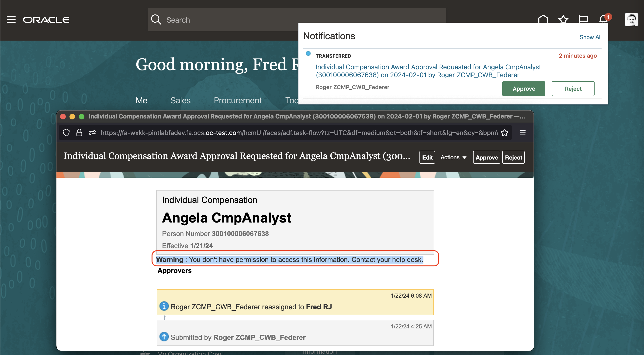This screenshot has width=644, height=355.
Task: Click the notifications bell icon
Action: click(x=603, y=19)
